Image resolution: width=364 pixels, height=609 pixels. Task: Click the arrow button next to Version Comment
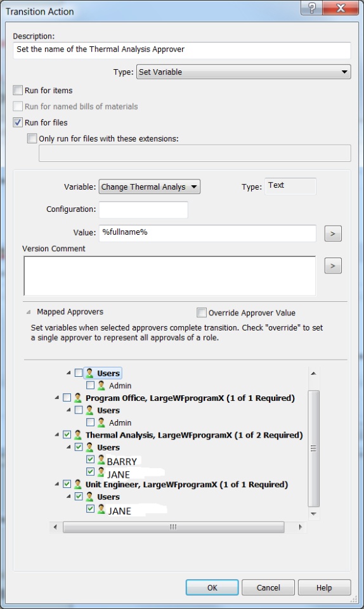click(333, 266)
